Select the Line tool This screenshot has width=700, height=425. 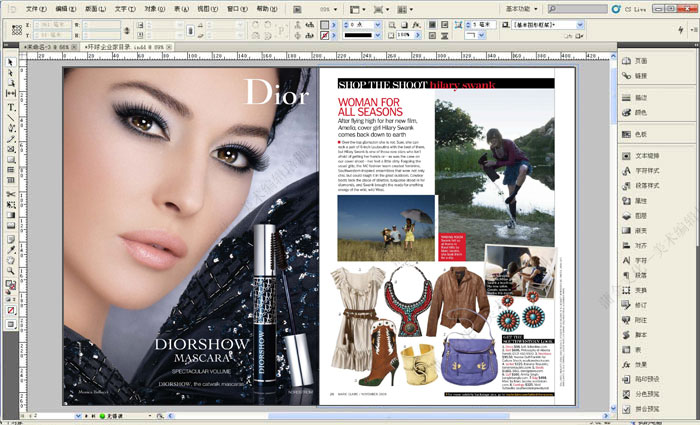pos(11,118)
